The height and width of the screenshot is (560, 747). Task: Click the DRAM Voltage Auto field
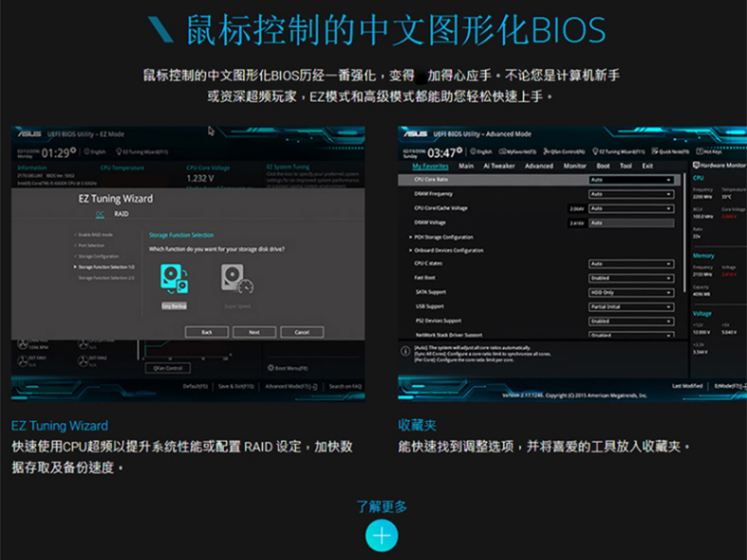tap(632, 222)
